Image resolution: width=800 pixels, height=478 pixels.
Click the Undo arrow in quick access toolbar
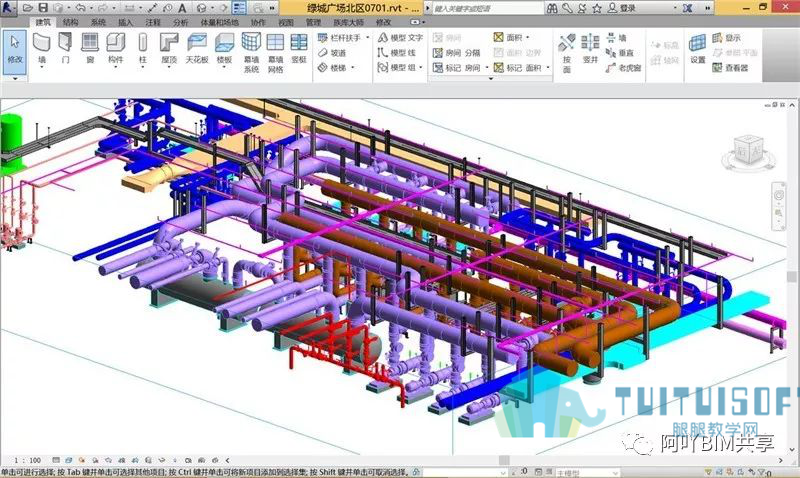[x=81, y=8]
